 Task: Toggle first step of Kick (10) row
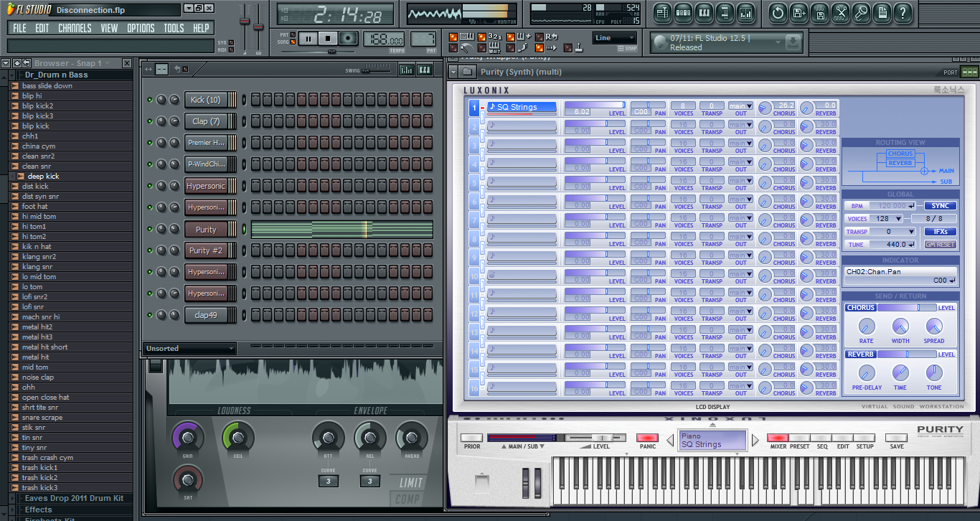point(256,100)
